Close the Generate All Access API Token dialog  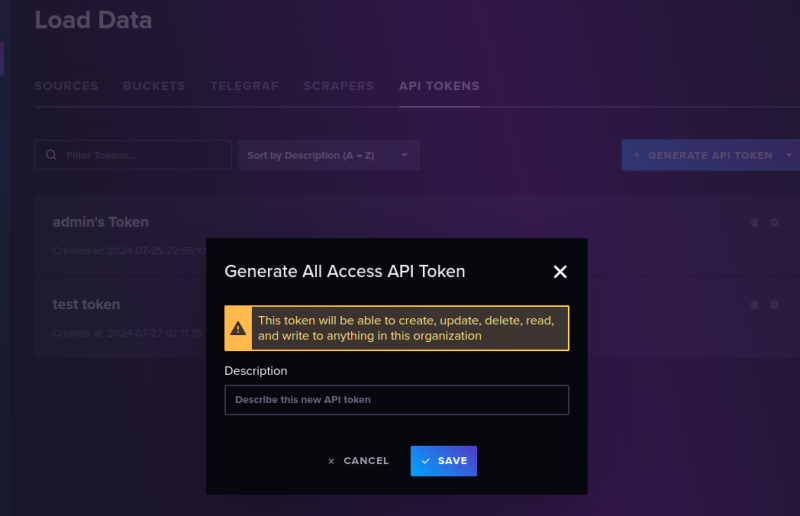pos(560,272)
